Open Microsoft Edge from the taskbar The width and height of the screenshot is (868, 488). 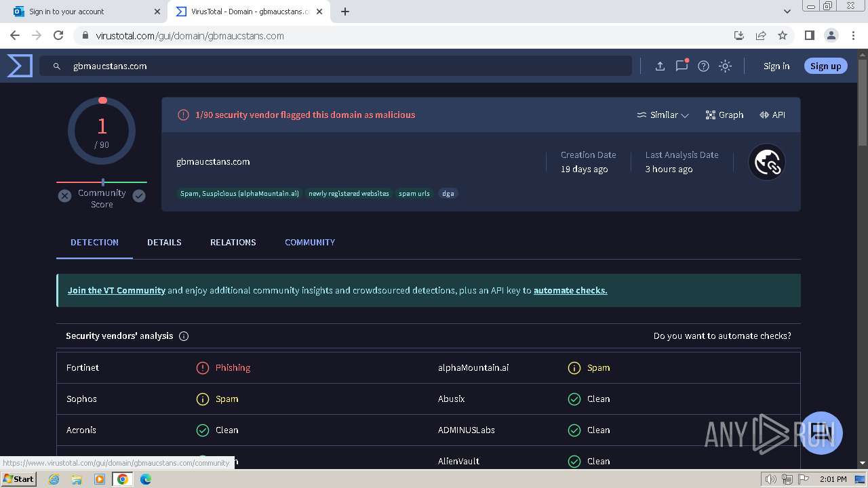(145, 479)
